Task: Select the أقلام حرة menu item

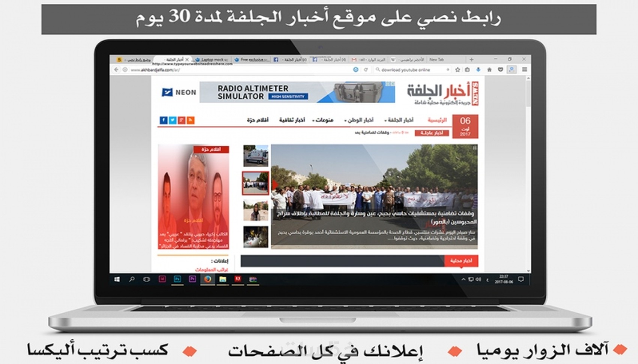Action: [x=258, y=120]
